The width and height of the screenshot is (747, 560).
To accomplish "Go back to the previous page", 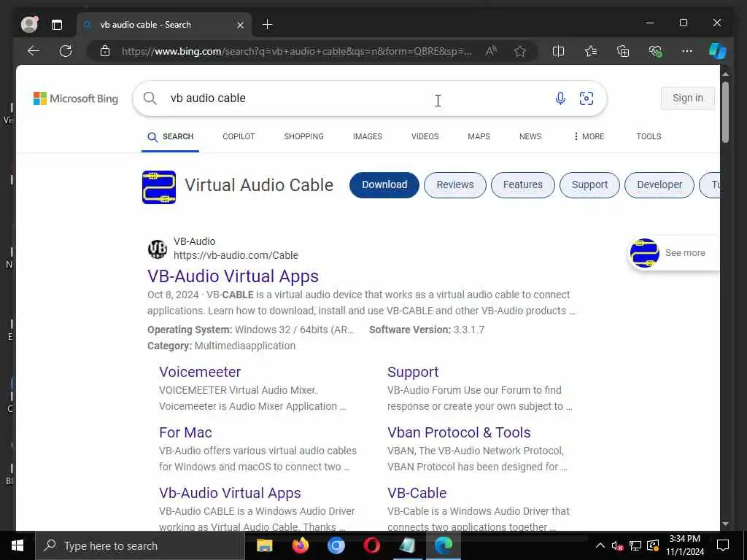I will [34, 51].
